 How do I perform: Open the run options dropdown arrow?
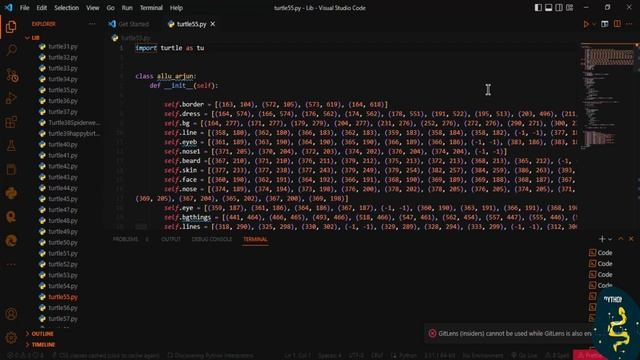[594, 24]
